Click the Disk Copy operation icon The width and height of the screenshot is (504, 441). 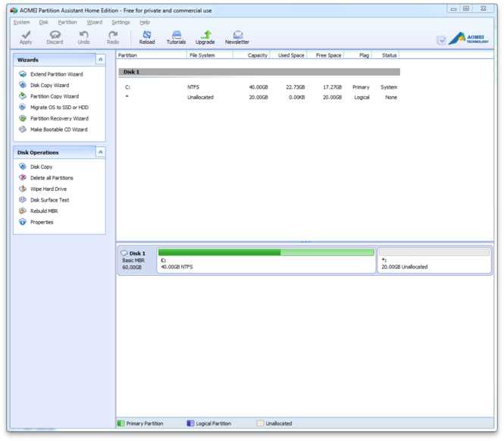click(x=23, y=166)
